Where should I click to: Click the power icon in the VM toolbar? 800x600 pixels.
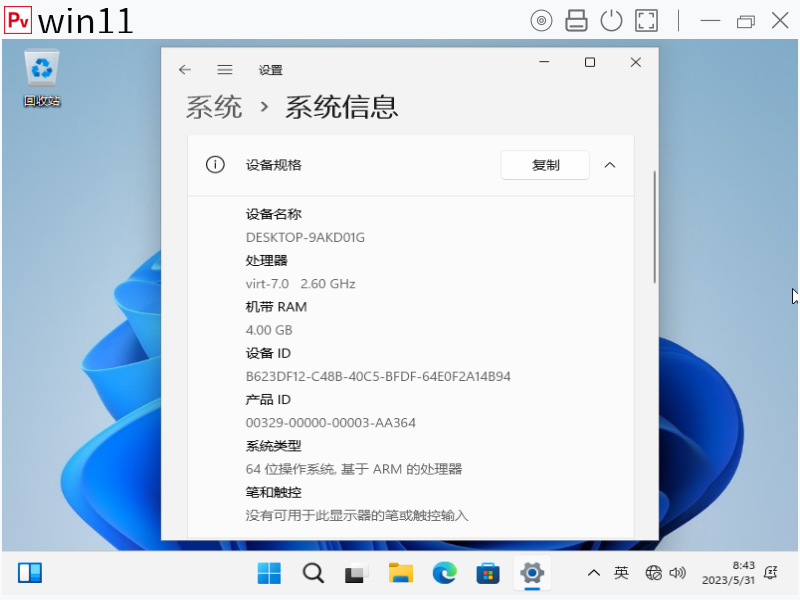(x=611, y=21)
